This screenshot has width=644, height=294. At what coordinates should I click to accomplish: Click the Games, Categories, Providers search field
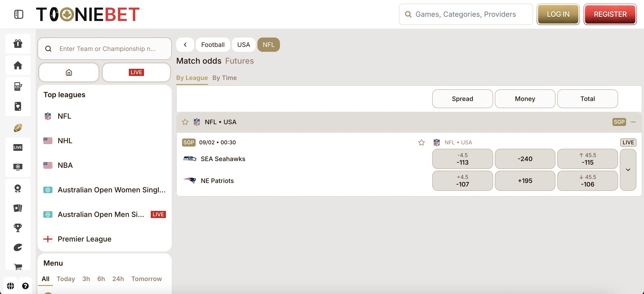coord(466,14)
